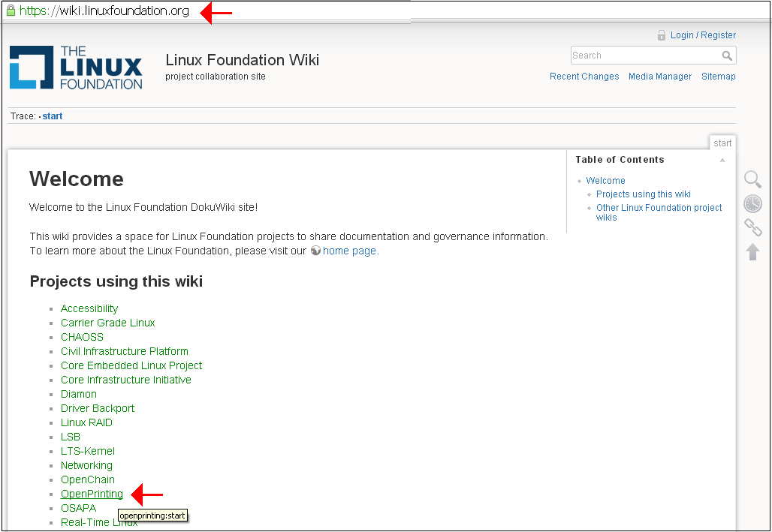This screenshot has height=532, width=772.
Task: Click the Welcome page heading
Action: click(77, 179)
